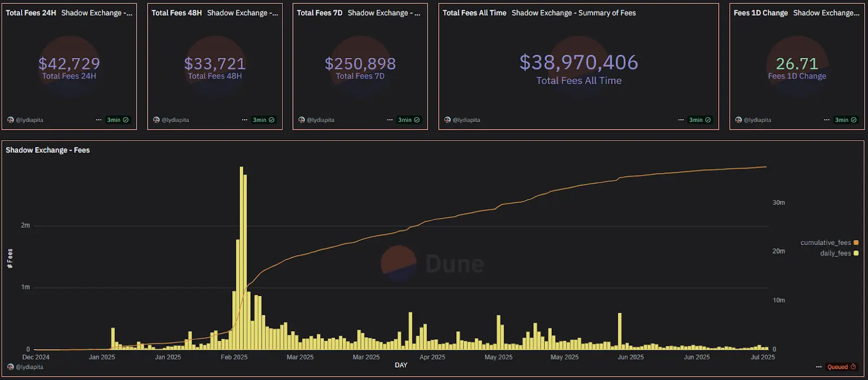Click the Queued status badge on fees chart
The width and height of the screenshot is (868, 380).
841,367
